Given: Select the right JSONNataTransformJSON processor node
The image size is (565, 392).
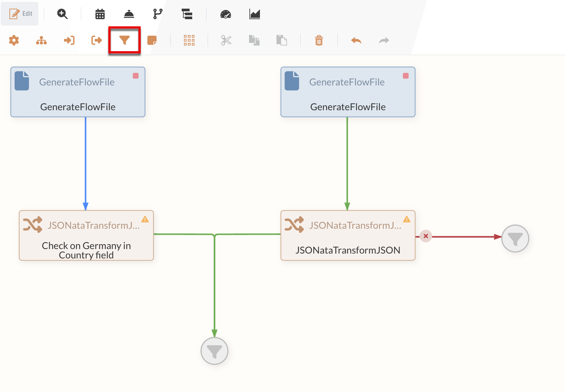Looking at the screenshot, I should click(x=348, y=236).
